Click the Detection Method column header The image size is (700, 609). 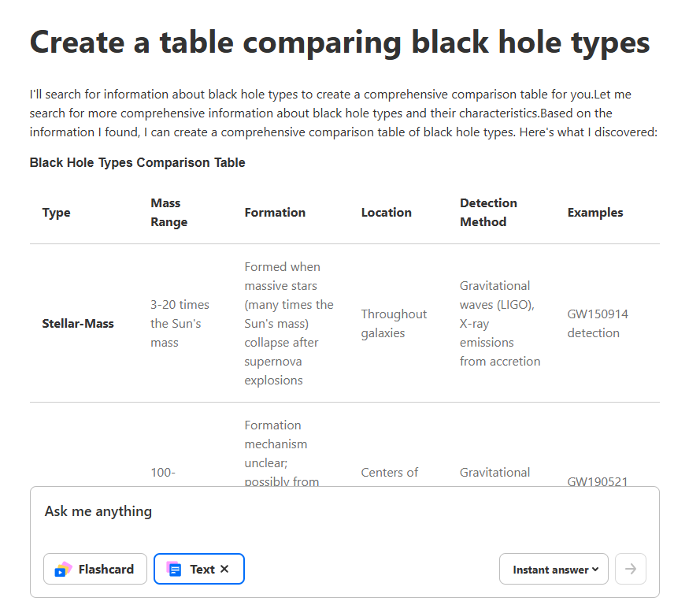tap(488, 213)
